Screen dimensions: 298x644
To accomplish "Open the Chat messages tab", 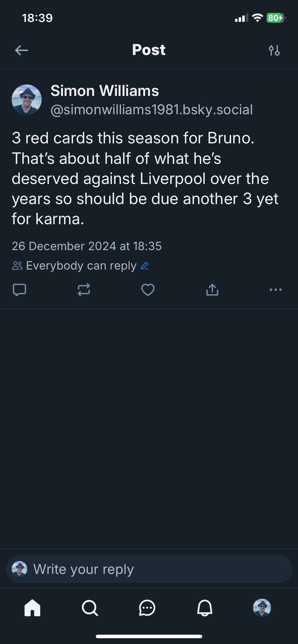I will (147, 608).
